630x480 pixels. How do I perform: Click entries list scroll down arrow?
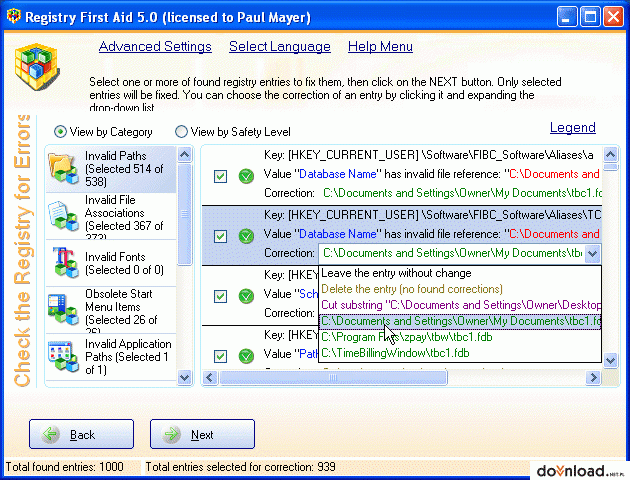tap(610, 360)
